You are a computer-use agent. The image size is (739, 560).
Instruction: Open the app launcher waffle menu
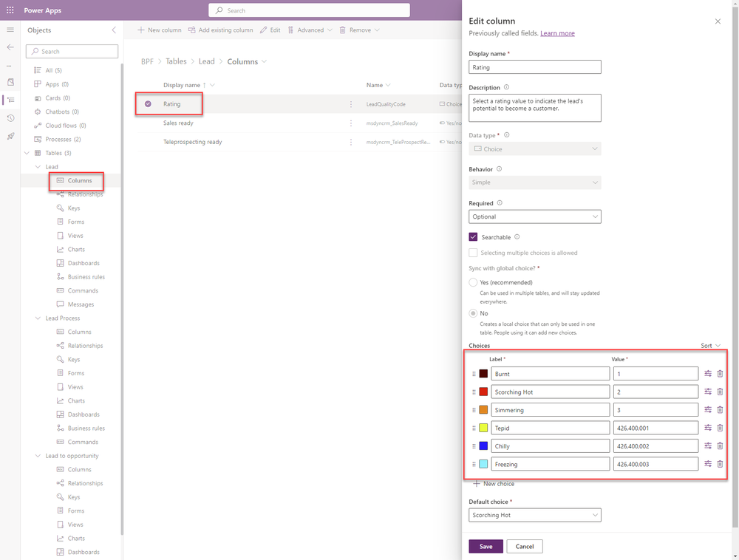10,10
